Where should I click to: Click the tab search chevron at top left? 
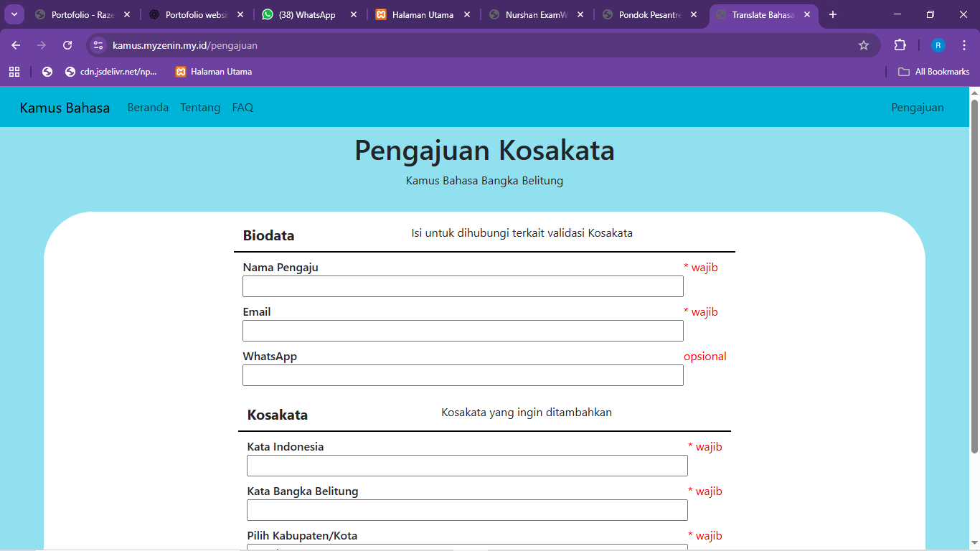pyautogui.click(x=13, y=14)
